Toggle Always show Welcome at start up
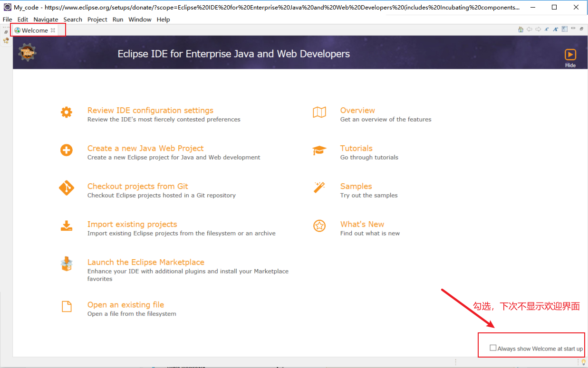This screenshot has height=368, width=588. point(493,348)
